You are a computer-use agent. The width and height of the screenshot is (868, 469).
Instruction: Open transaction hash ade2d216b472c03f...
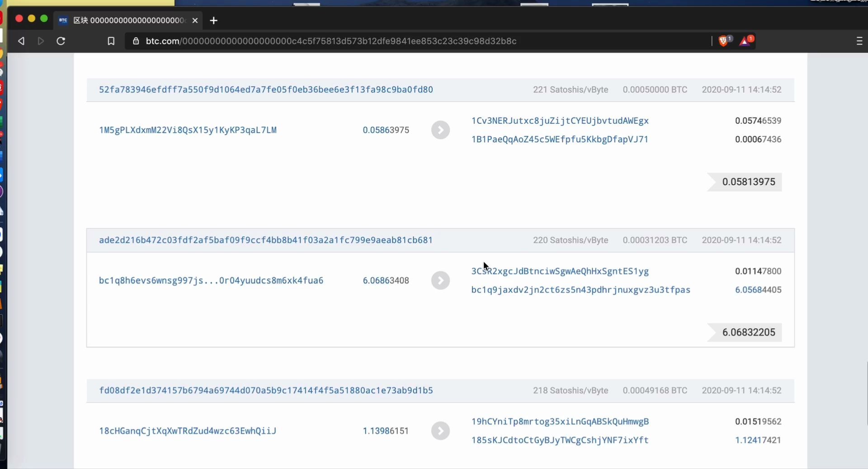point(266,240)
